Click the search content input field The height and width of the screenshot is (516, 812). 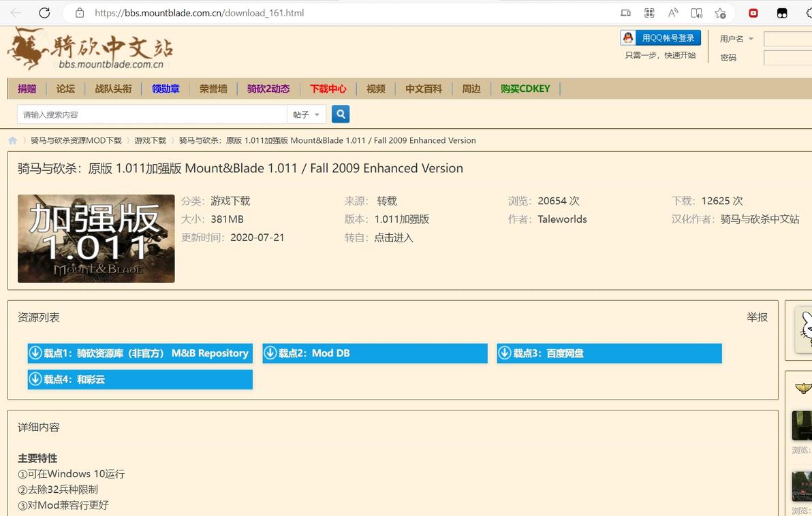[152, 114]
